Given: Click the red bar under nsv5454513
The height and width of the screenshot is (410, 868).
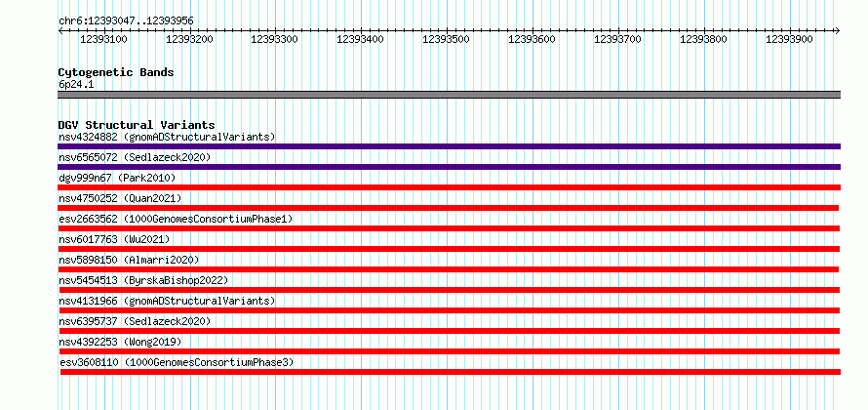Looking at the screenshot, I should [449, 290].
